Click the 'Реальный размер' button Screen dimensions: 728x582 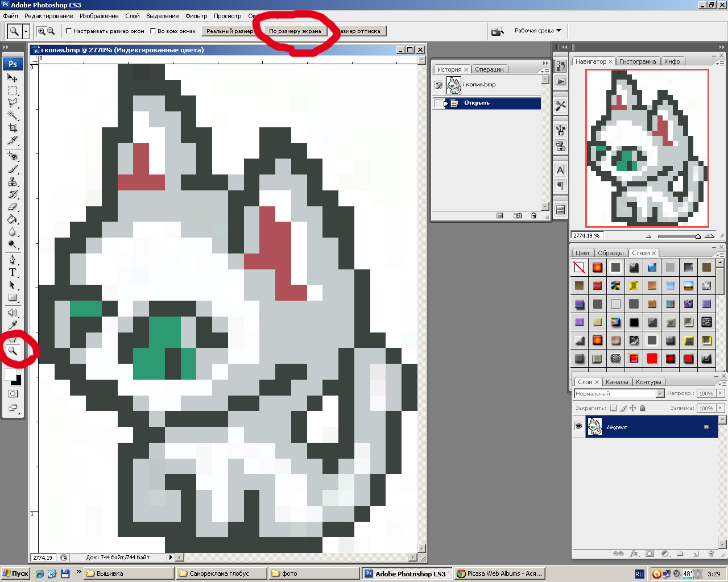pos(229,31)
